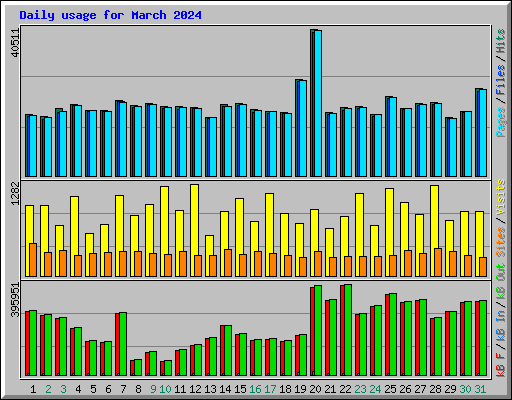512x400 pixels.
Task: Click day label 4 on the x-axis
Action: click(78, 389)
